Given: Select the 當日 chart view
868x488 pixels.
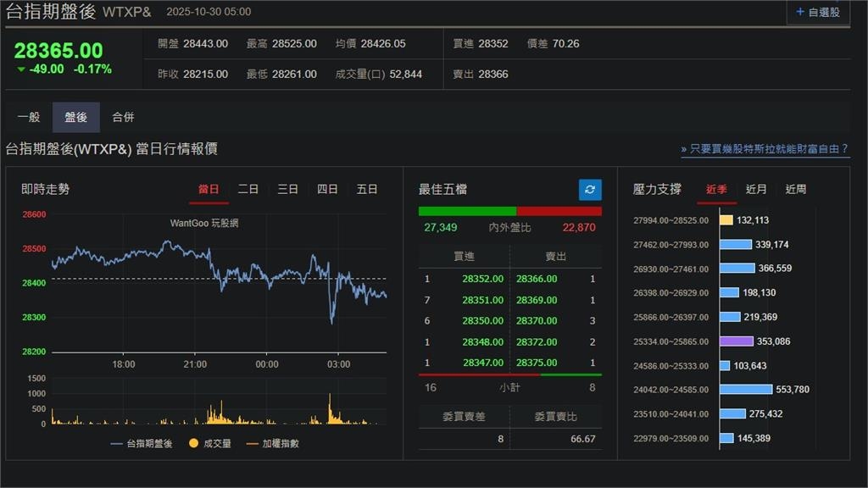Looking at the screenshot, I should pyautogui.click(x=209, y=189).
